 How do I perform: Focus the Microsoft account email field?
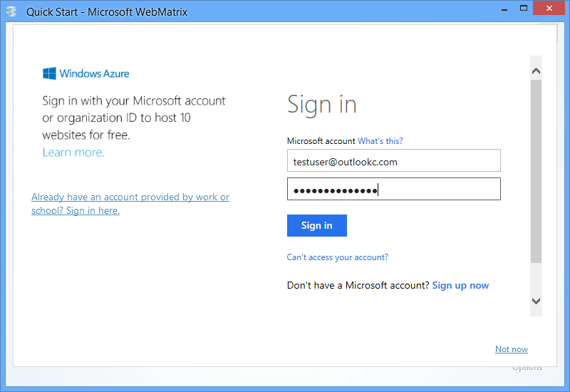tap(394, 160)
